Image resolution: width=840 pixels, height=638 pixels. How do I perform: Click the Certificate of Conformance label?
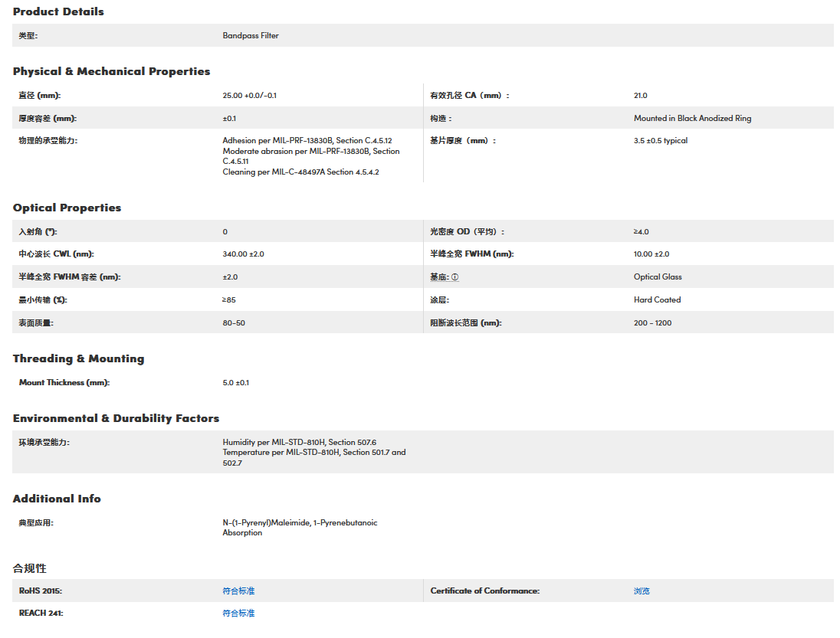[x=484, y=591]
